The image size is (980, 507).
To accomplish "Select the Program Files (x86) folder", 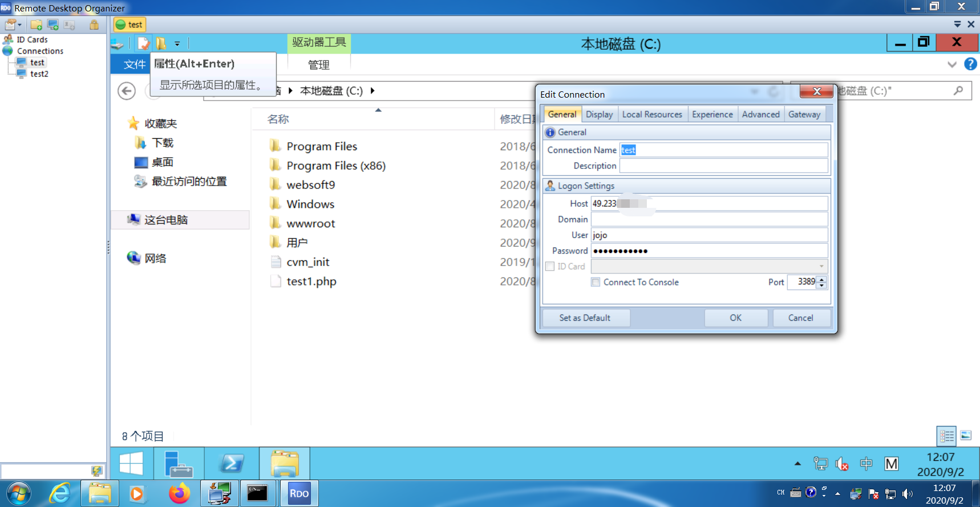I will (336, 166).
